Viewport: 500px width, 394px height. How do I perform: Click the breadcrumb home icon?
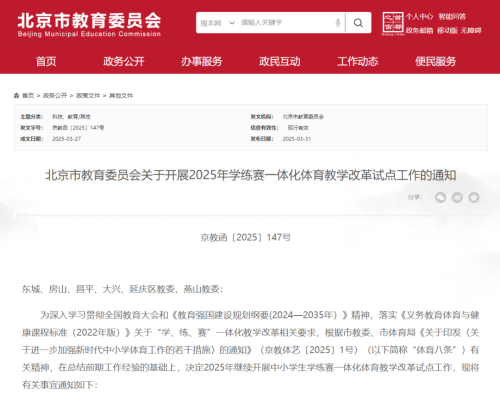click(16, 96)
